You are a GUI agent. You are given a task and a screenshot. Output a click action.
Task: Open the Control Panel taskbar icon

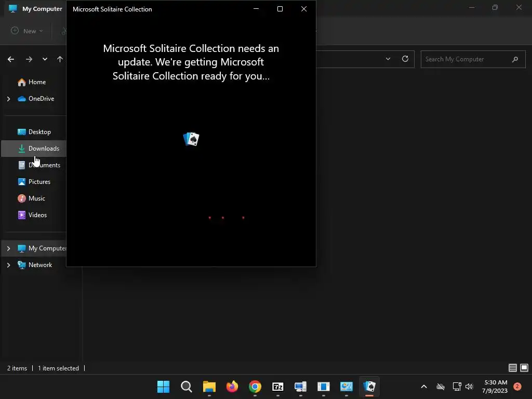tap(347, 387)
